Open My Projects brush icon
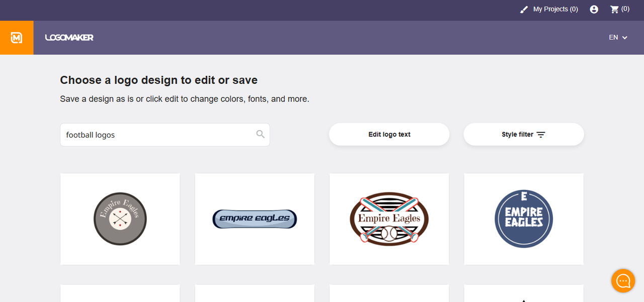644x302 pixels. [524, 10]
